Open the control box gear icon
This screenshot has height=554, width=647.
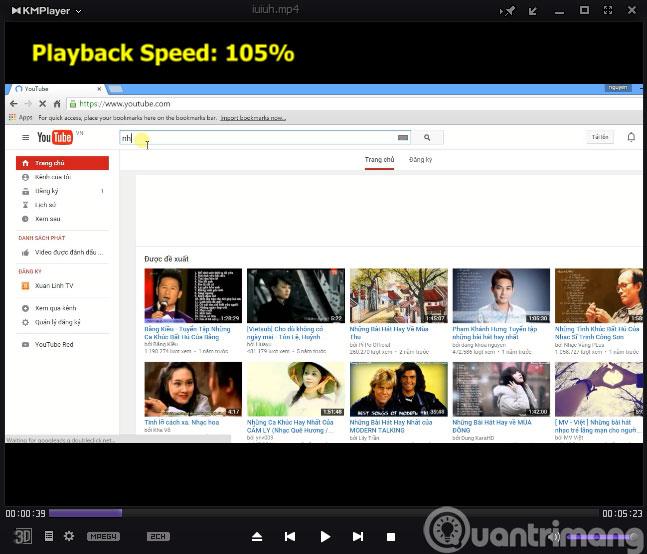click(69, 536)
